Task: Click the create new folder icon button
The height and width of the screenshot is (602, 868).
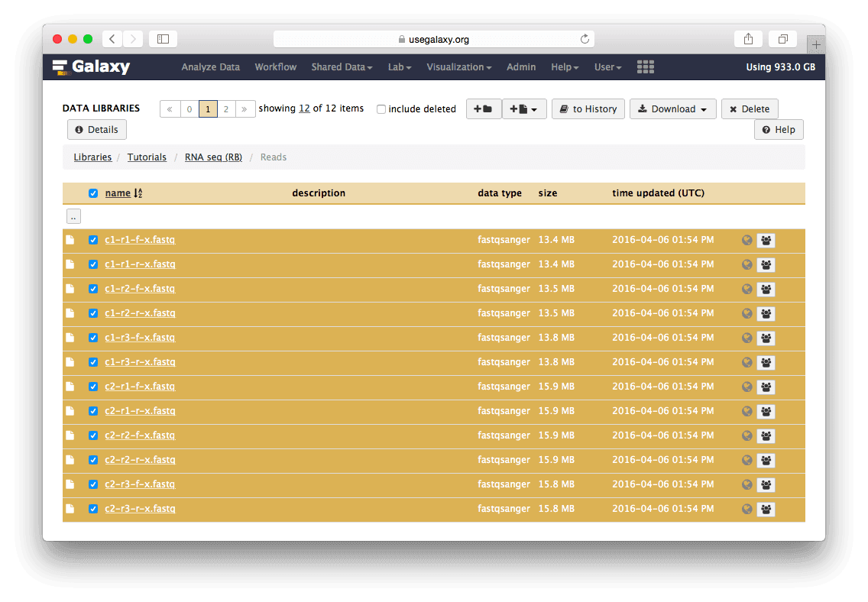Action: tap(483, 109)
